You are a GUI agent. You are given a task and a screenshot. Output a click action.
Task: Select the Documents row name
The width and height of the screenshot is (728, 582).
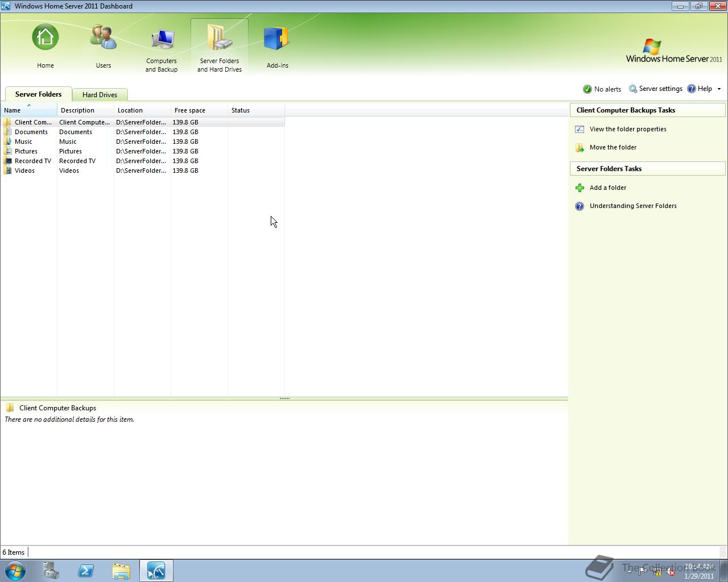[x=31, y=132]
